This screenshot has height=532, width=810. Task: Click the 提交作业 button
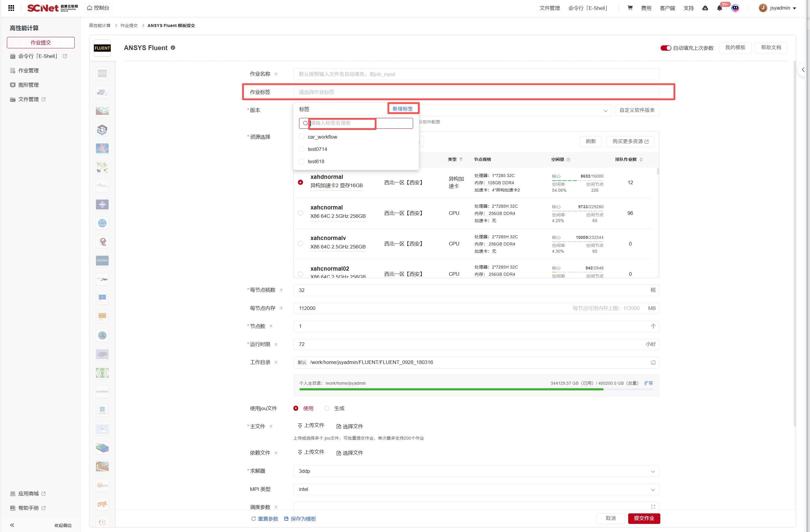[643, 518]
